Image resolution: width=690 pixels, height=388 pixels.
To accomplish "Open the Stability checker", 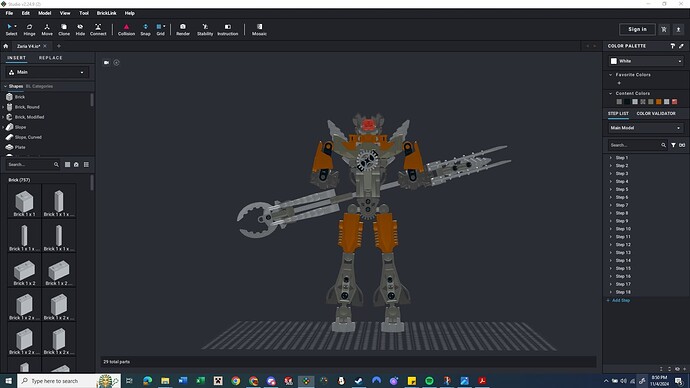I will click(x=205, y=29).
